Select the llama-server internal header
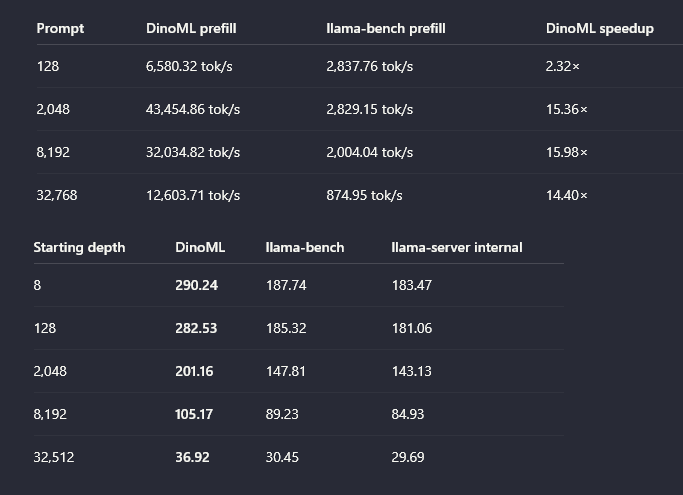The image size is (683, 495). [456, 248]
